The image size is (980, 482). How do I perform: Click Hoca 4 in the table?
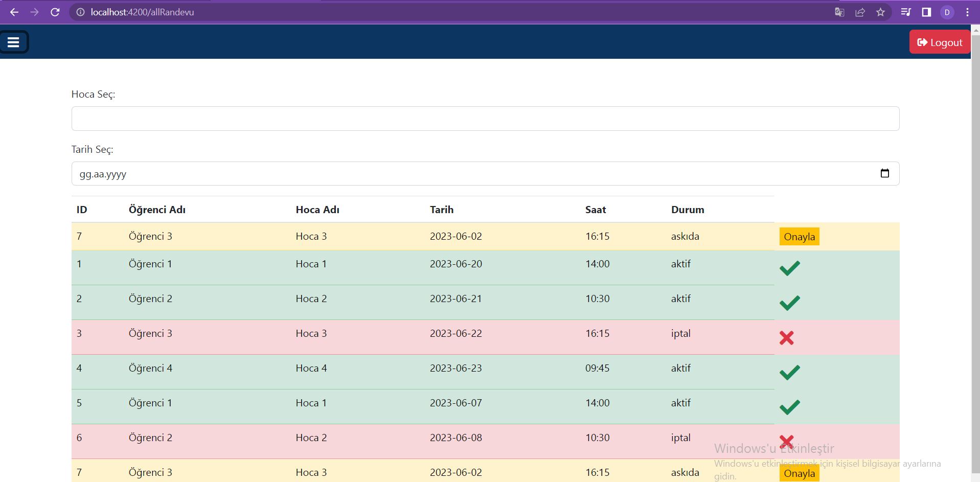(311, 368)
